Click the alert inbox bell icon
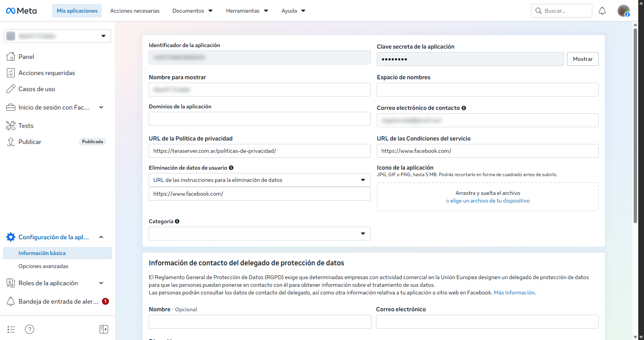Viewport: 644px width, 340px height. [11, 301]
